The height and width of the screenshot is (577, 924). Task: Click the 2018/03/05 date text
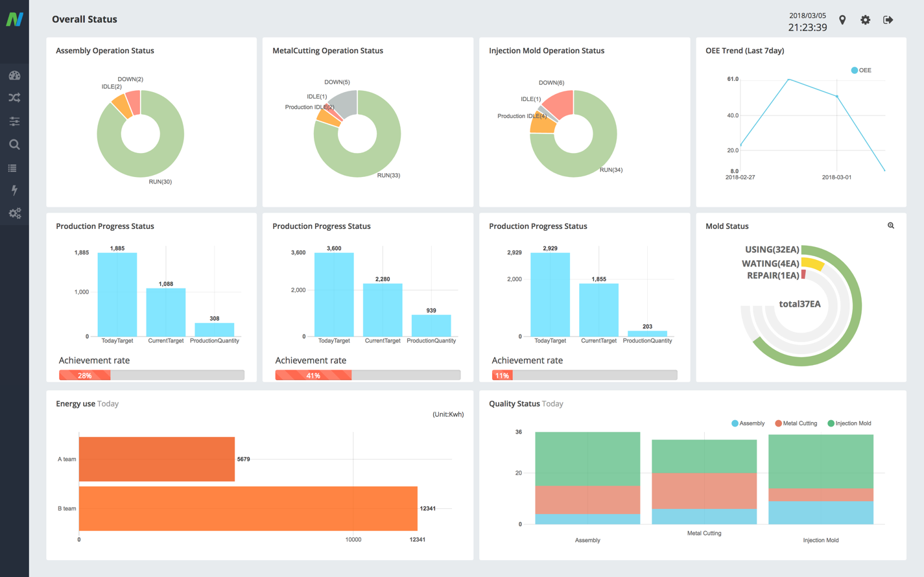(x=807, y=16)
